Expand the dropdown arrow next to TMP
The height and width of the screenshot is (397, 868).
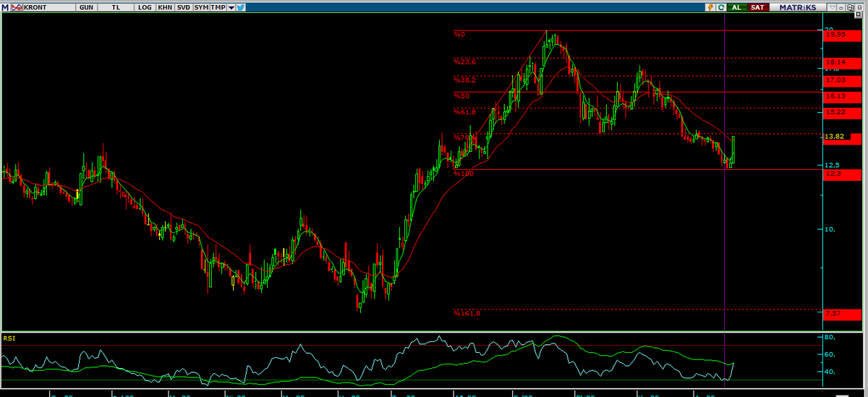tap(231, 7)
